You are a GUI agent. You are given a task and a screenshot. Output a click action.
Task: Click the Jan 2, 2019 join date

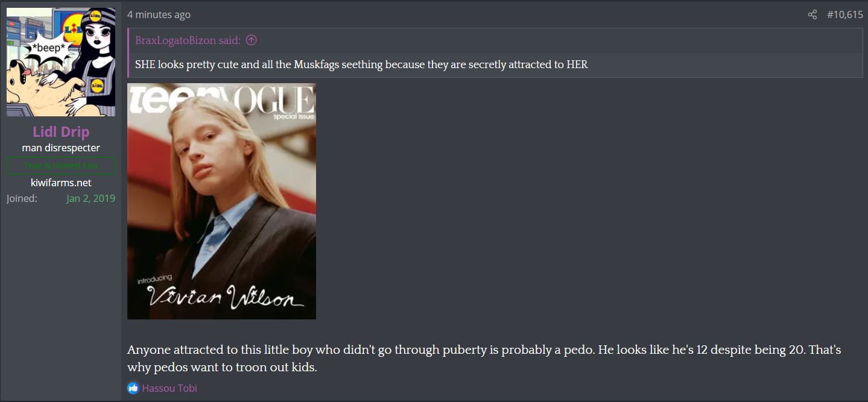90,198
